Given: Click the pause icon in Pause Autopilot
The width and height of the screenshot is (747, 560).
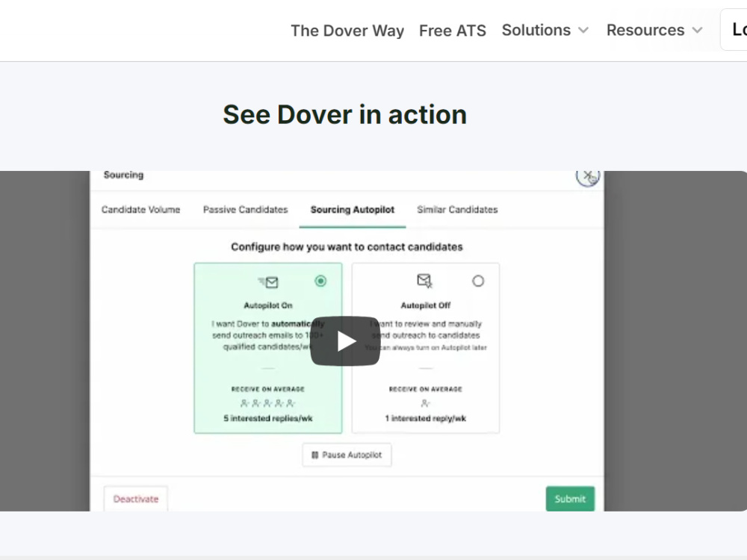Looking at the screenshot, I should [315, 455].
